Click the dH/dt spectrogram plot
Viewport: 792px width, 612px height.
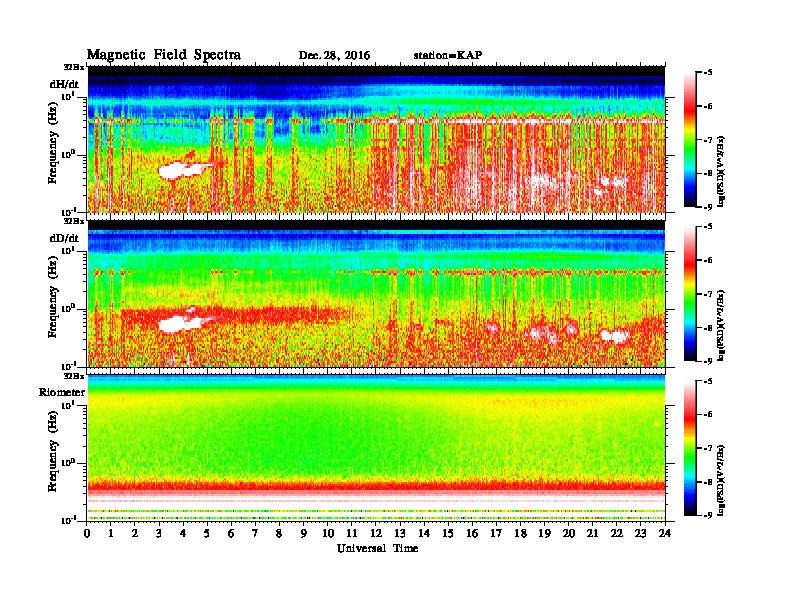click(376, 139)
